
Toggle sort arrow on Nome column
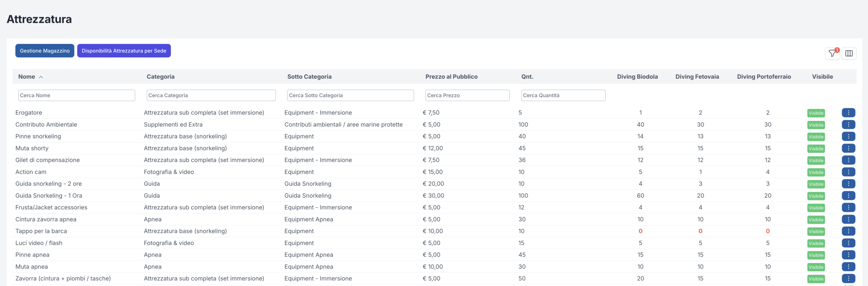(x=41, y=77)
